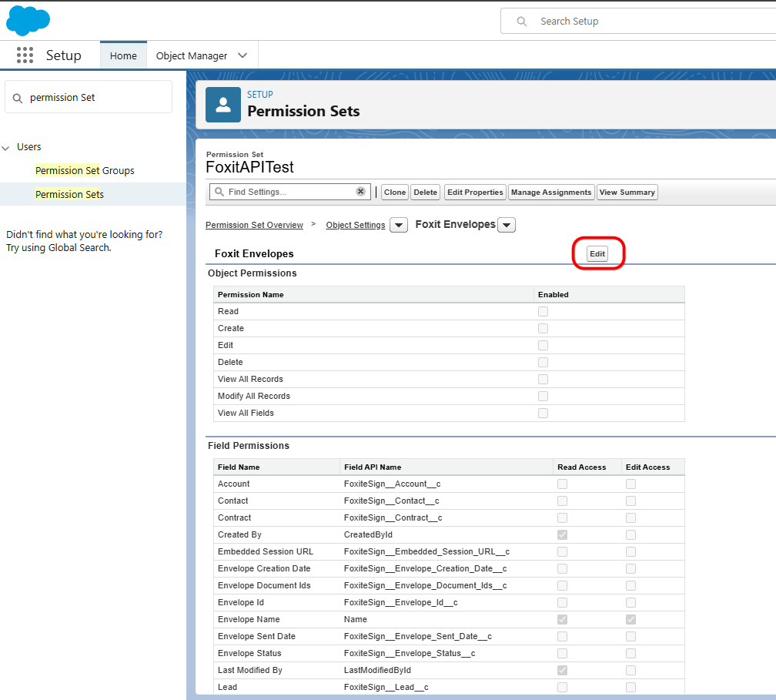Toggle the Read object permission checkbox
776x700 pixels.
[543, 312]
